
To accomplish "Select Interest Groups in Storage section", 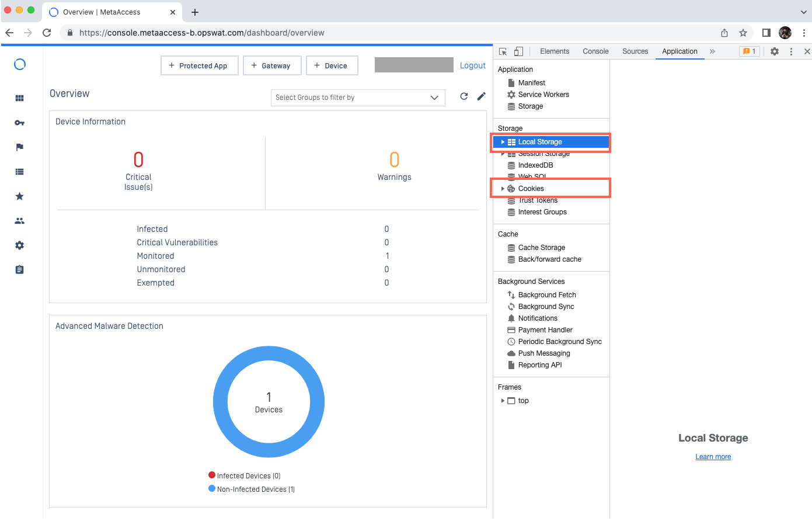I will [542, 212].
